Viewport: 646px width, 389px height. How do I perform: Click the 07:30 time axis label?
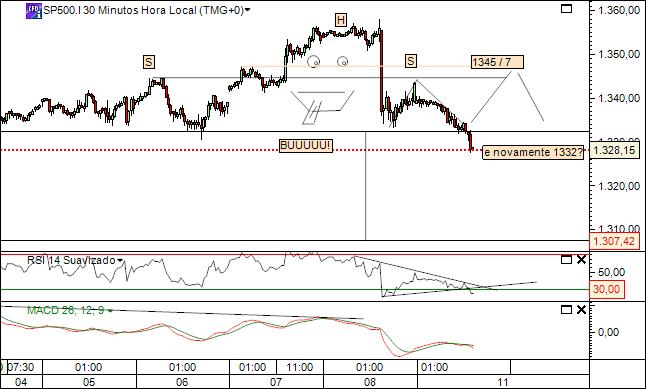point(20,367)
